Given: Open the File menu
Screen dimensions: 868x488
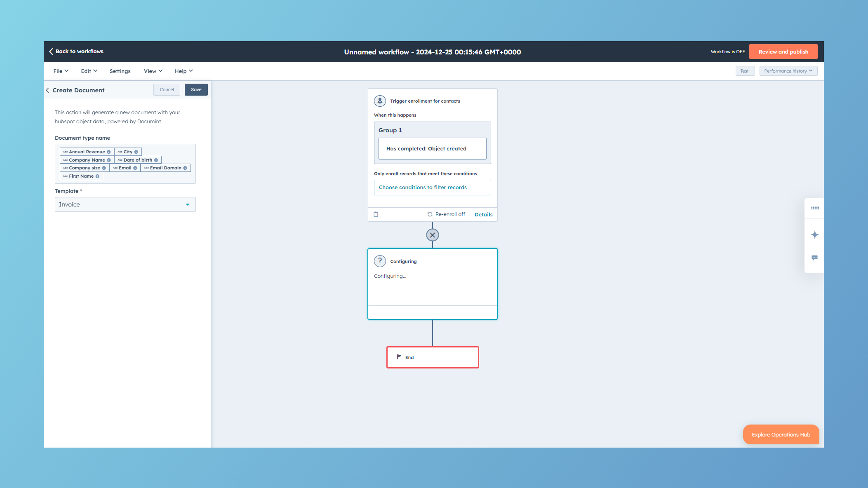Looking at the screenshot, I should pos(61,71).
